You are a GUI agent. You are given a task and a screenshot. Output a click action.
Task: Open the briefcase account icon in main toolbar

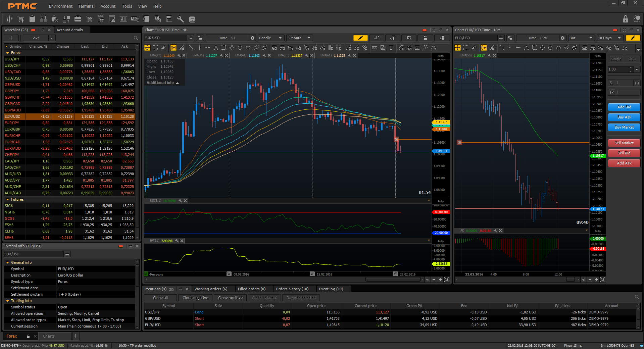click(78, 19)
